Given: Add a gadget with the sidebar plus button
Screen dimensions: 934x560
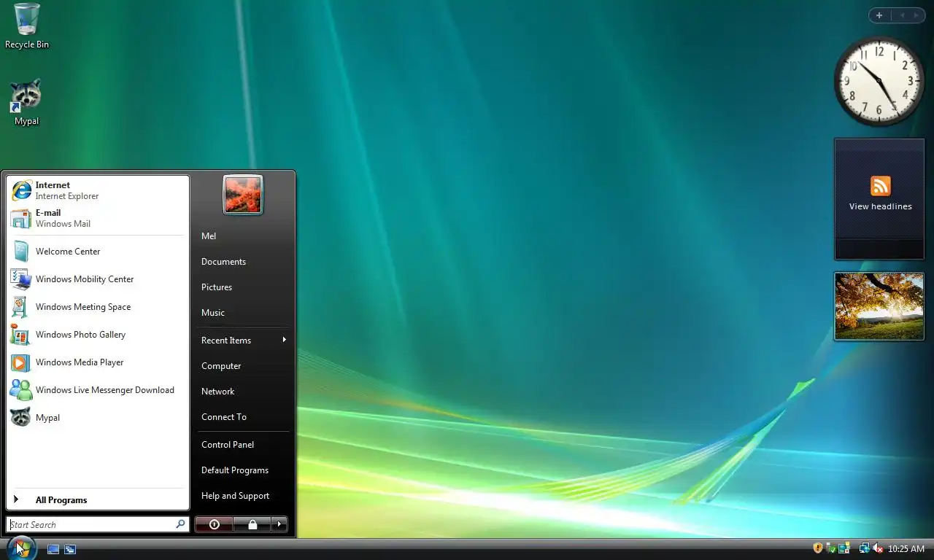Looking at the screenshot, I should click(879, 15).
